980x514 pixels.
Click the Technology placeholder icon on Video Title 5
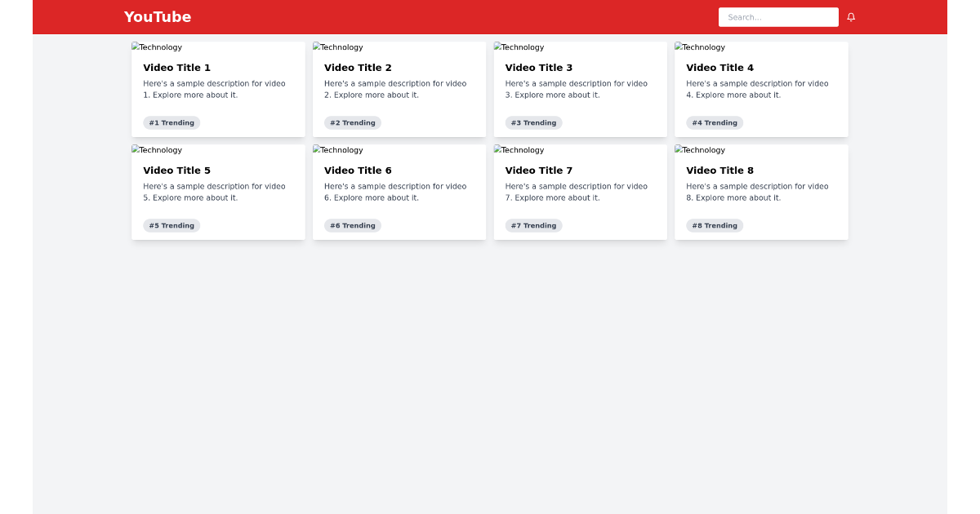[157, 150]
